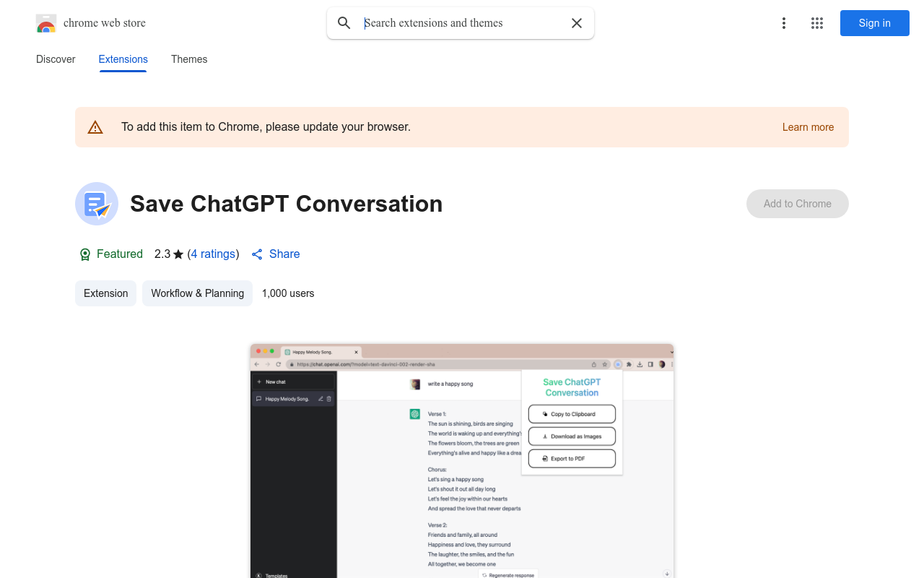The image size is (924, 578).
Task: Click the 2.3 rating value
Action: (162, 254)
